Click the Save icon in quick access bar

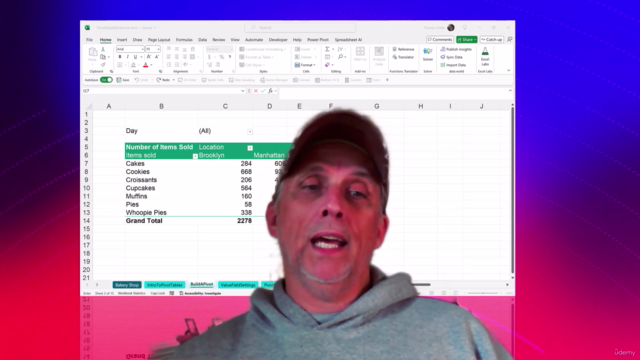(119, 80)
